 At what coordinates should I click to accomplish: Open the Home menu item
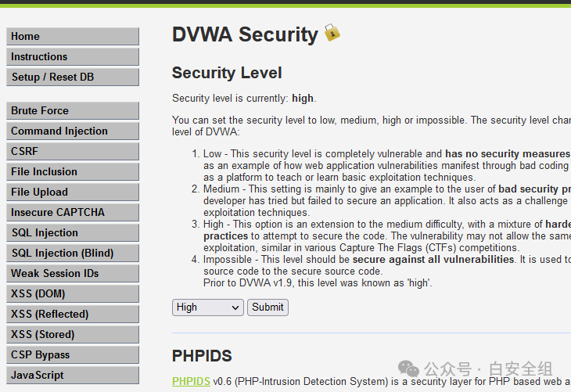coord(73,37)
